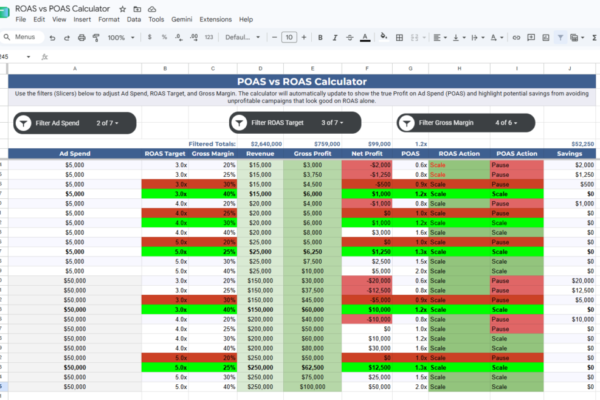
Task: Star the ROAS vs POAS Calculator document
Action: [122, 9]
